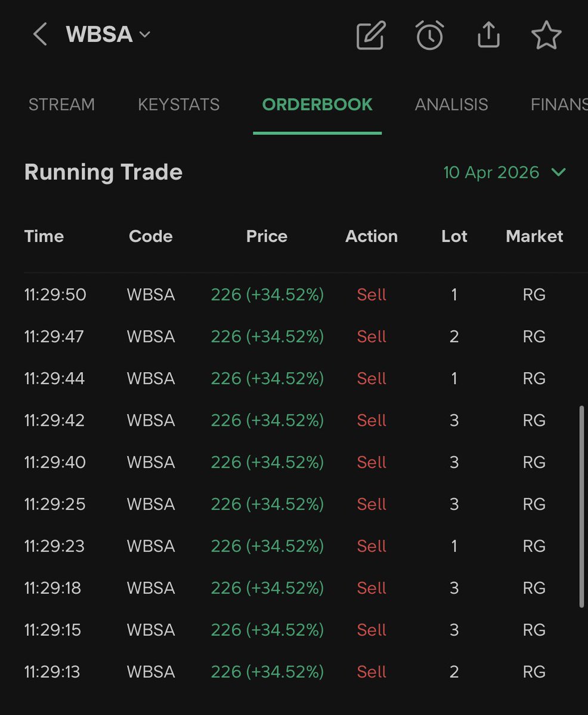
Task: Switch to the KEYSTATS tab
Action: click(179, 104)
